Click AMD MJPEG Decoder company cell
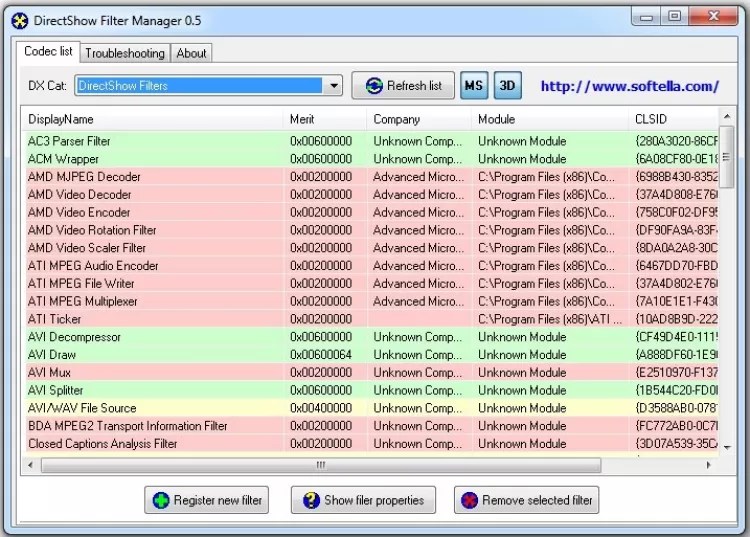The height and width of the screenshot is (537, 750). (419, 176)
